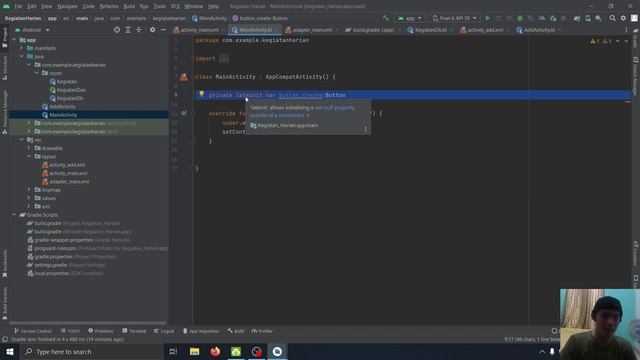Open File Explorer from the taskbar

[x=194, y=351]
